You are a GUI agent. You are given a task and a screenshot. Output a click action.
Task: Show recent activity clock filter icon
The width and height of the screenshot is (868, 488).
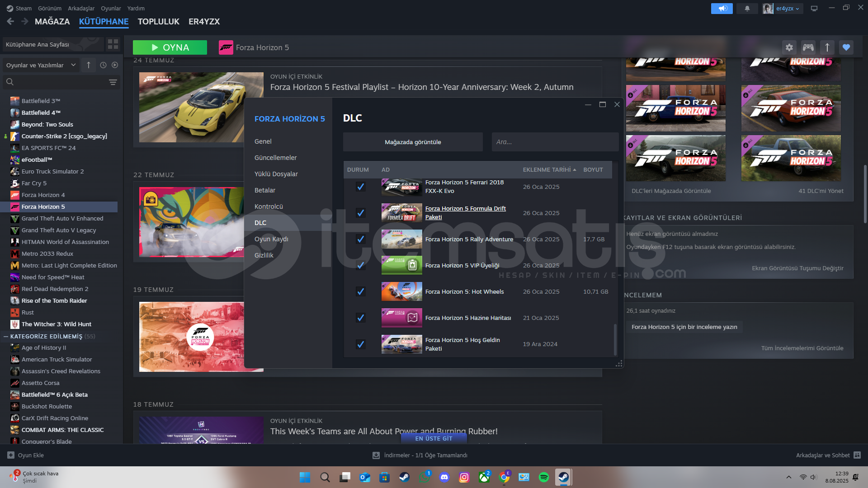point(103,65)
